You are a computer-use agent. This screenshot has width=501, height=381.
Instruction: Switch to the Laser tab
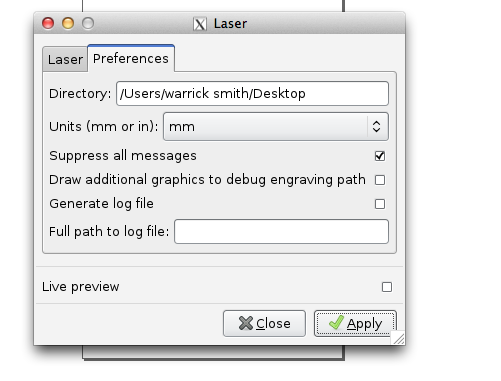click(x=65, y=59)
